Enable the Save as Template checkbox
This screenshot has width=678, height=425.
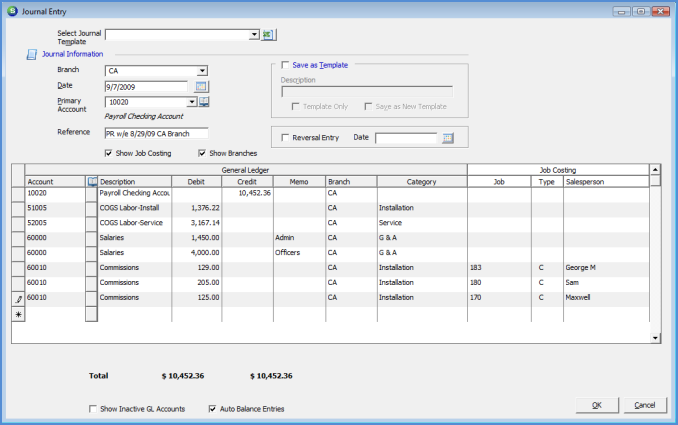pyautogui.click(x=285, y=65)
